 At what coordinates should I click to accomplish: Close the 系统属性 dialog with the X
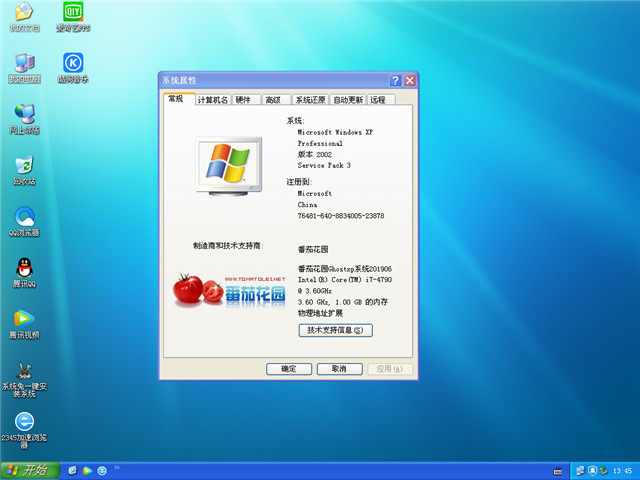coord(410,80)
